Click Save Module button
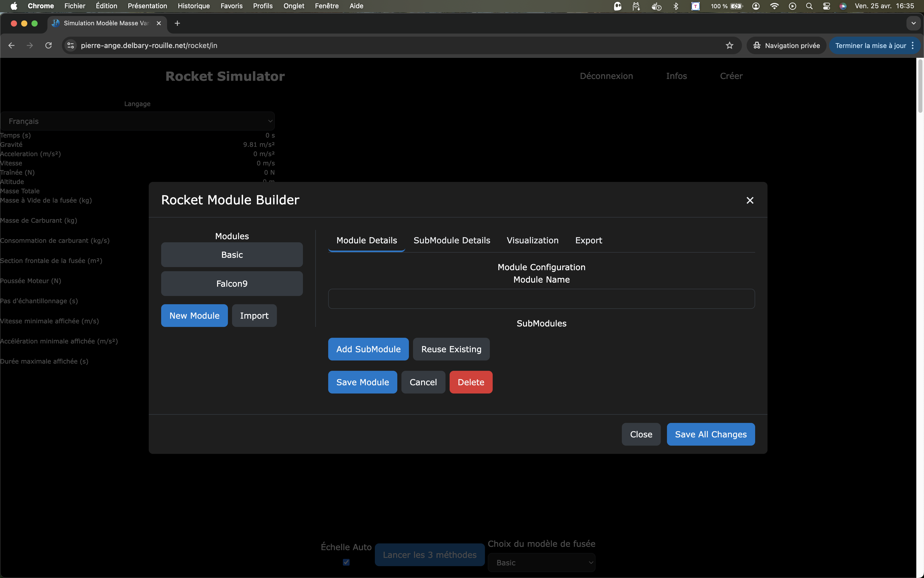Screen dimensions: 924x578 pyautogui.click(x=362, y=382)
